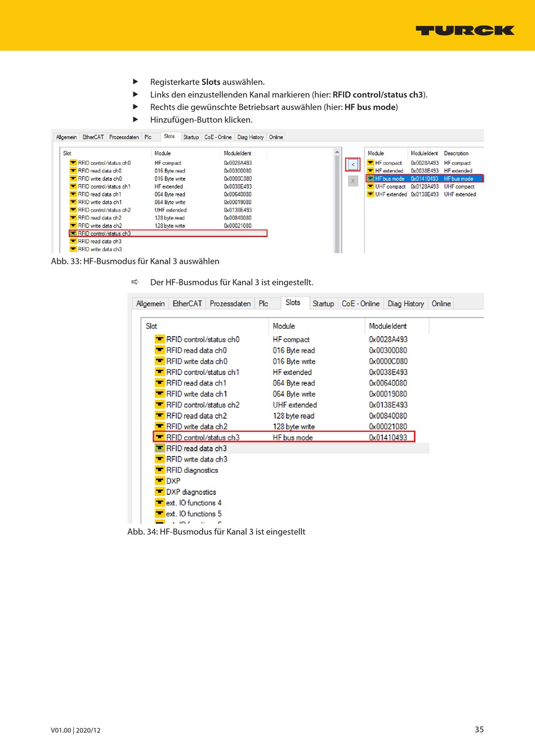Click RFID write data ch2 icon in Abb. 34
This screenshot has width=535, height=756.
click(160, 427)
